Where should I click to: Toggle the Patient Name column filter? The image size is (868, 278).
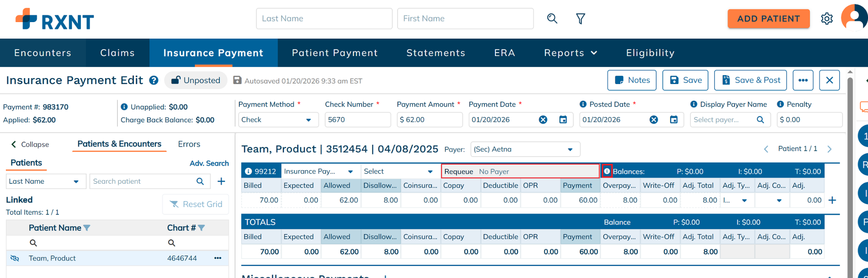[x=87, y=228]
